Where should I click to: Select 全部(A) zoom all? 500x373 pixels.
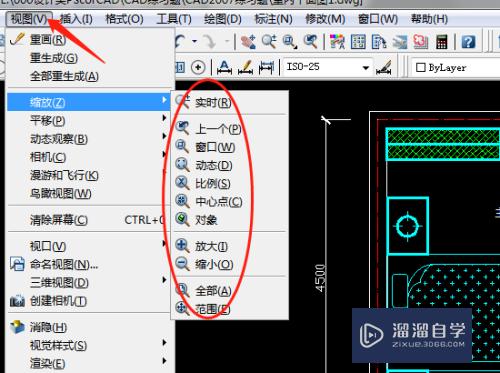click(x=230, y=291)
